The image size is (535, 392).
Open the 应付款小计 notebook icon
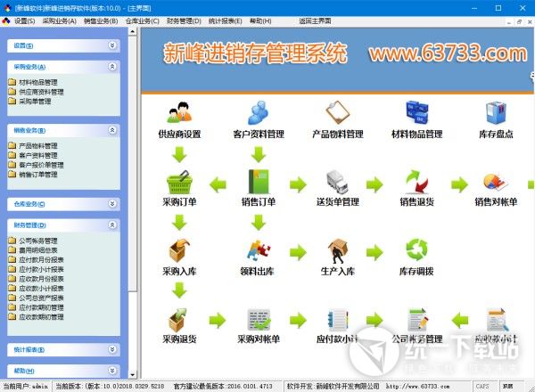click(x=337, y=320)
